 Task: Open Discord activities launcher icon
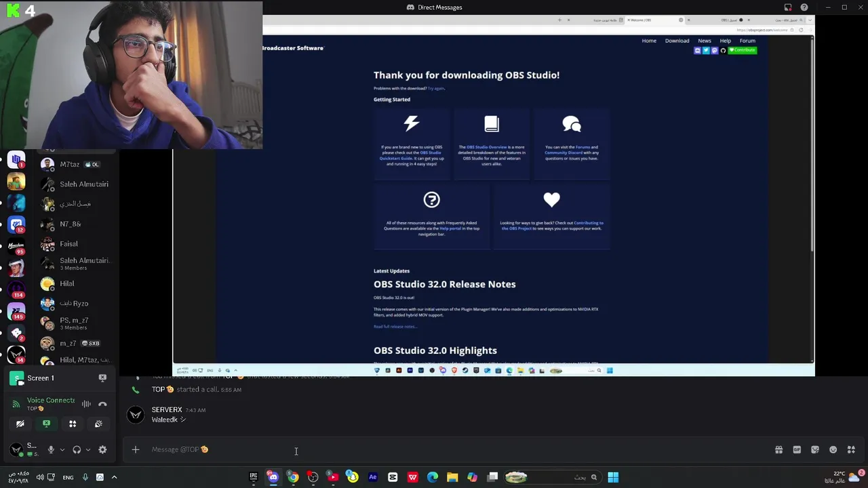73,424
